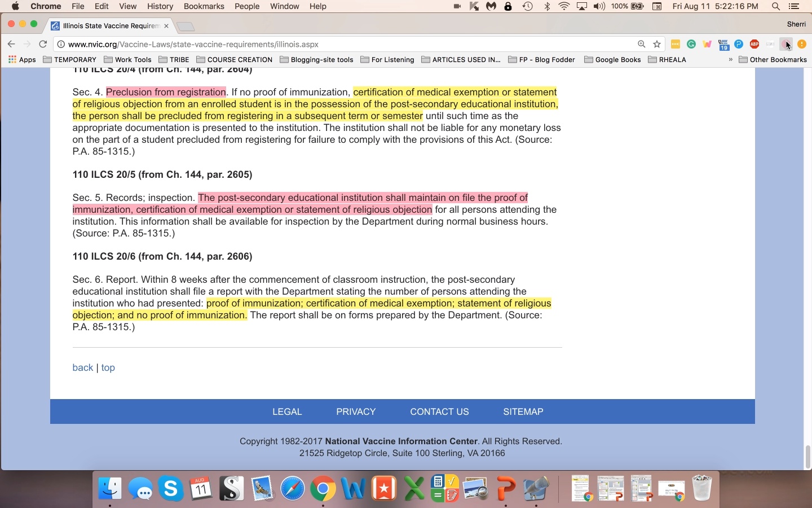Open Mail app in the Dock
This screenshot has height=508, width=812.
point(262,488)
